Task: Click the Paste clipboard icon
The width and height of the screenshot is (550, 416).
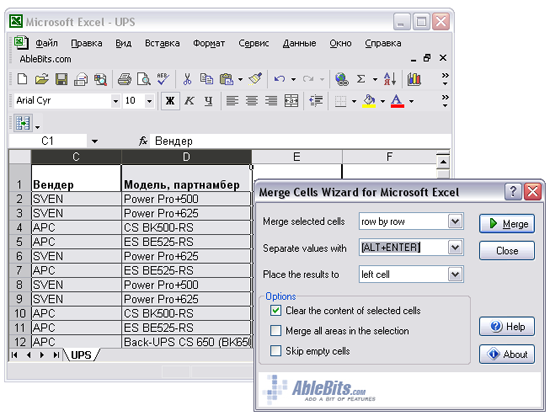Action: click(x=227, y=79)
